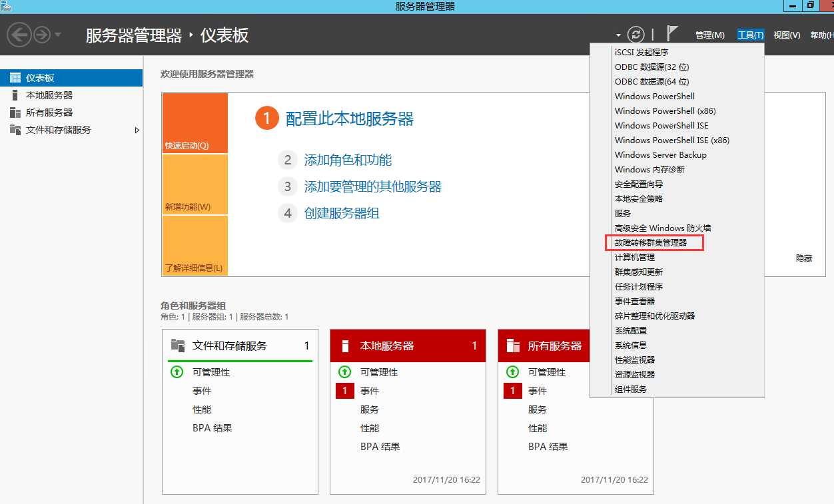834x504 pixels.
Task: Open dropdown arrow left of refresh icon
Action: pyautogui.click(x=618, y=35)
